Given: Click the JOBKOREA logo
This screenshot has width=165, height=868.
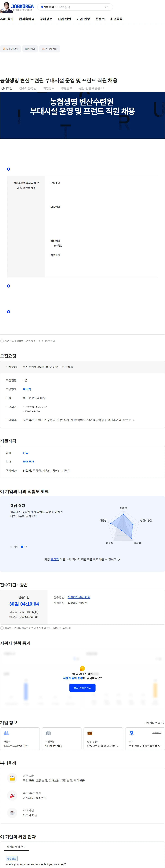Looking at the screenshot, I should pyautogui.click(x=22, y=6).
